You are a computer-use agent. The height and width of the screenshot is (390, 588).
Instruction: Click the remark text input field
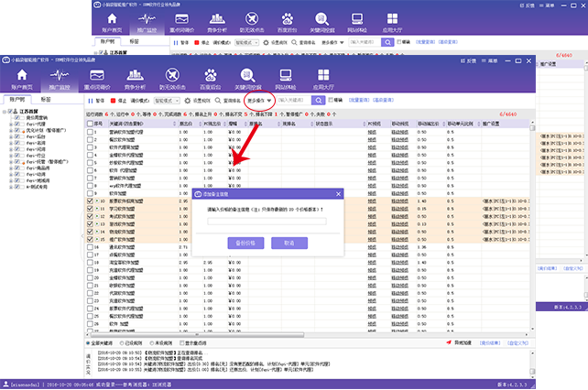[x=267, y=222]
